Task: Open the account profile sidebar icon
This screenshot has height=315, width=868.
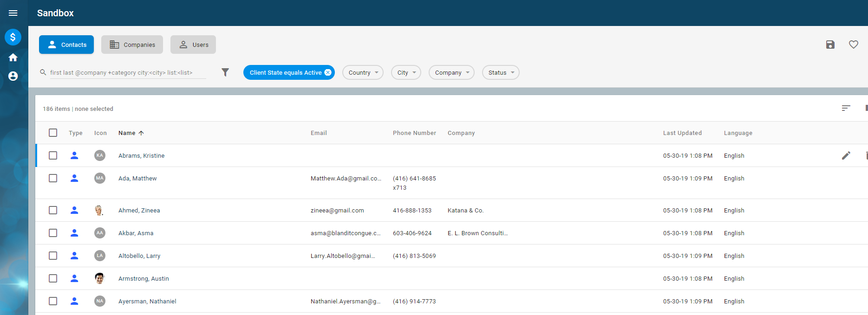Action: click(x=13, y=76)
